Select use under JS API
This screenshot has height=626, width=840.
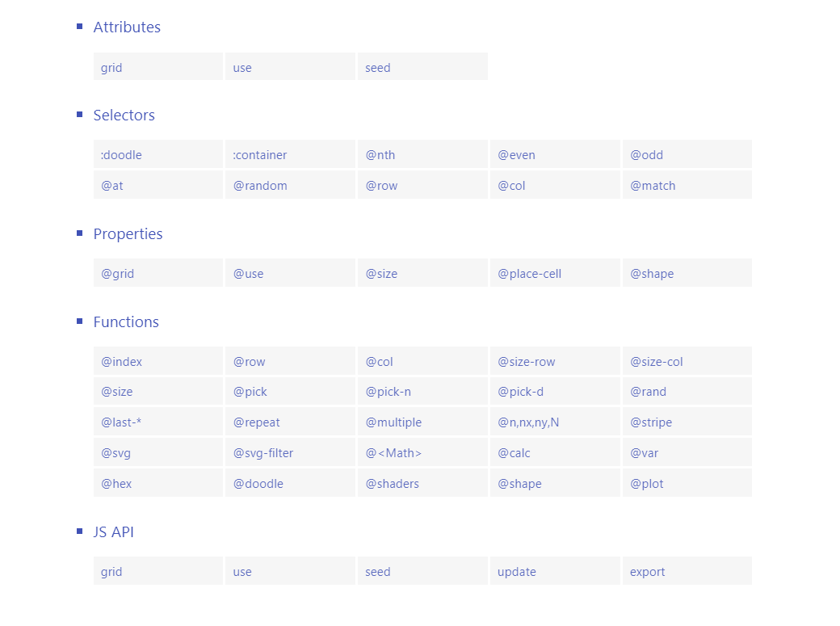[290, 571]
